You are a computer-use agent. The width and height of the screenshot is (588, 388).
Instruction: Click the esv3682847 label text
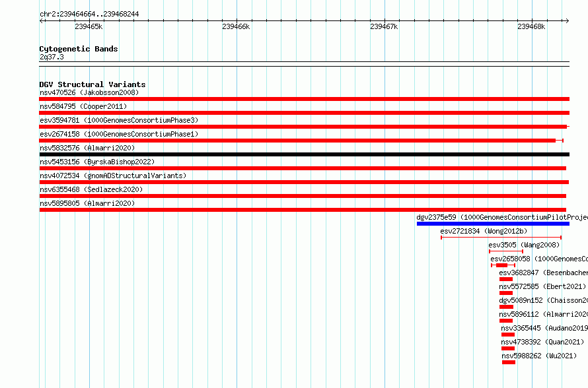[543, 273]
